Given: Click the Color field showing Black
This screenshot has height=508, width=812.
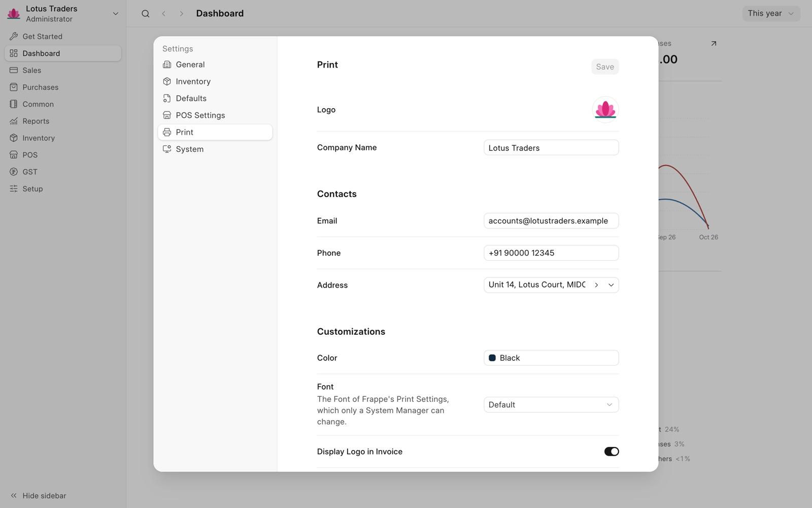Looking at the screenshot, I should pyautogui.click(x=551, y=358).
